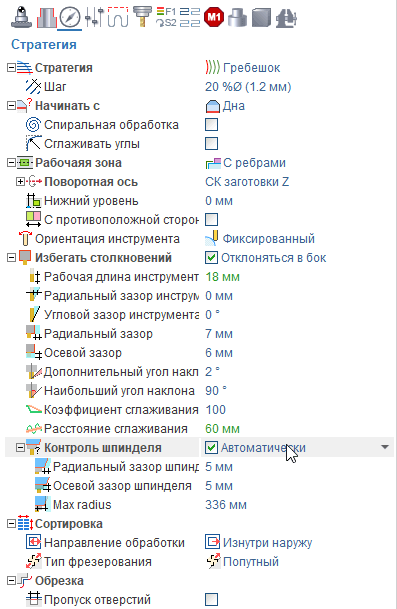Viewport: 397px width, 609px height.
Task: Click the Попутный milling type value
Action: point(251,562)
